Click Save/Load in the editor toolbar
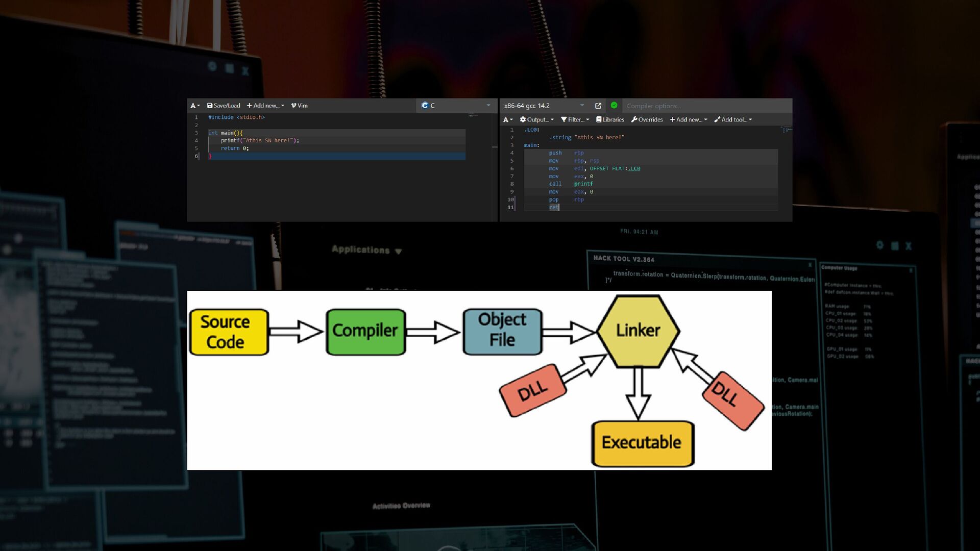This screenshot has height=551, width=980. (224, 106)
